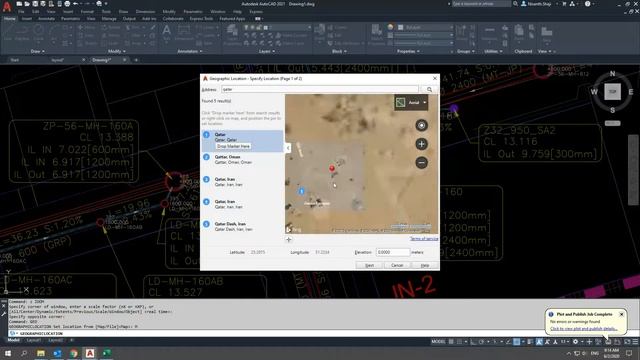This screenshot has width=640, height=360.
Task: Open the Dimension menu in menu bar
Action: coord(145,11)
